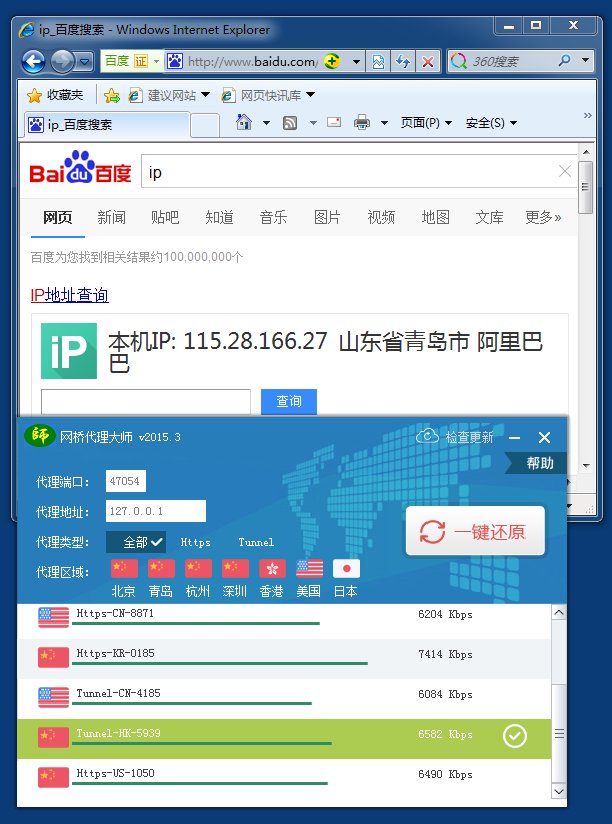Click the magnifier search icon in 360搜索 box
612x824 pixels.
(565, 61)
